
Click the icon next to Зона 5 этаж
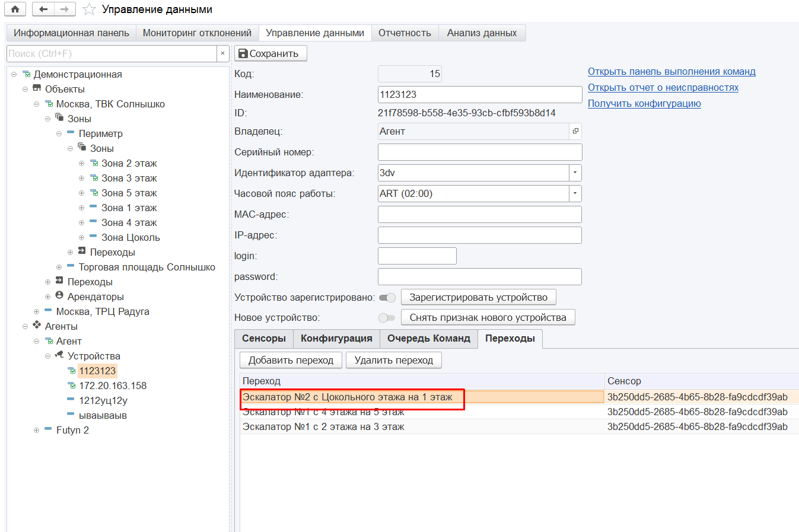click(x=94, y=193)
